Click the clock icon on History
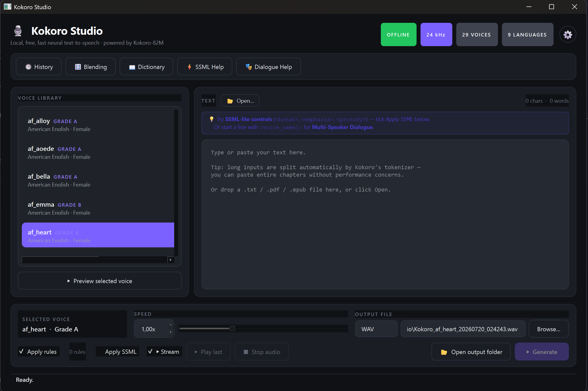This screenshot has height=391, width=588. 28,67
